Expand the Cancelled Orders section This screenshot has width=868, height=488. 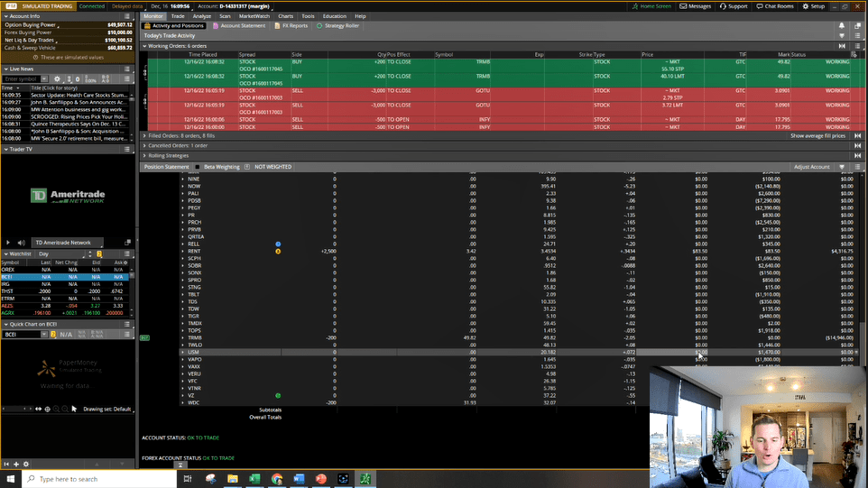[145, 145]
